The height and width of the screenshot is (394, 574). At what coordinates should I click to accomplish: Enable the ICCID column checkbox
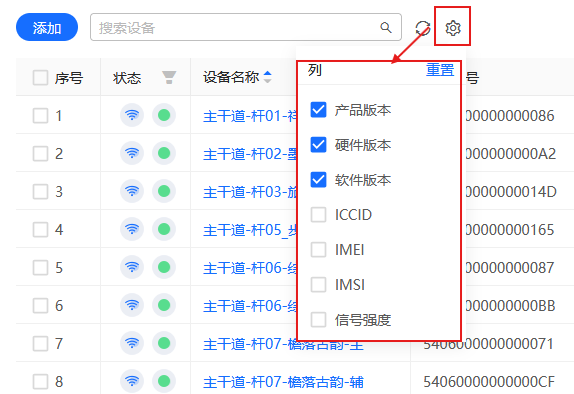(318, 215)
